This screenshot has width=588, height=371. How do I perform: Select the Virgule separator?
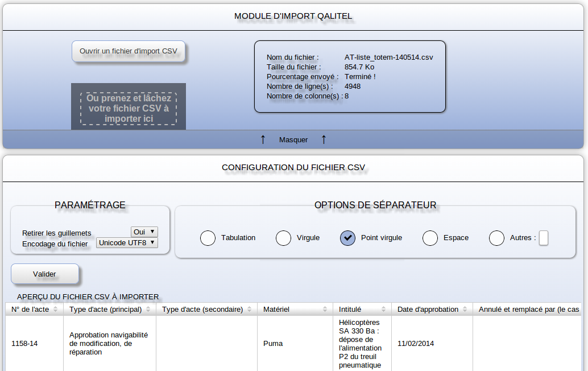coord(283,238)
